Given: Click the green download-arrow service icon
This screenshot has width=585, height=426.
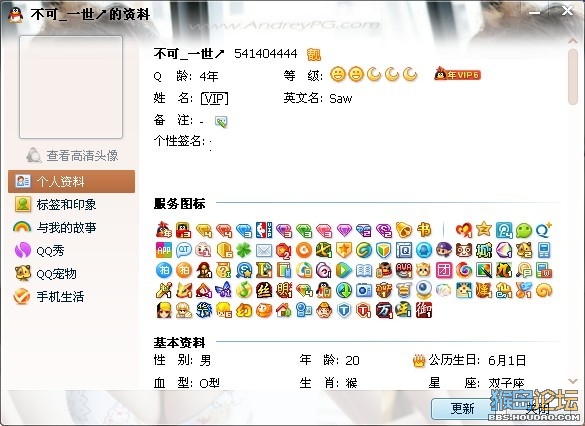Looking at the screenshot, I should [343, 291].
